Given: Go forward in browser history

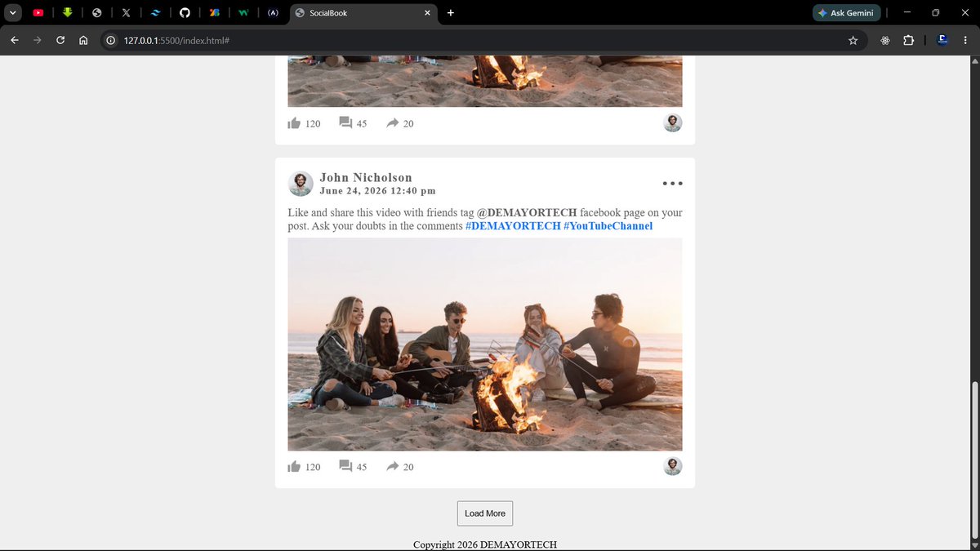Looking at the screenshot, I should tap(38, 40).
